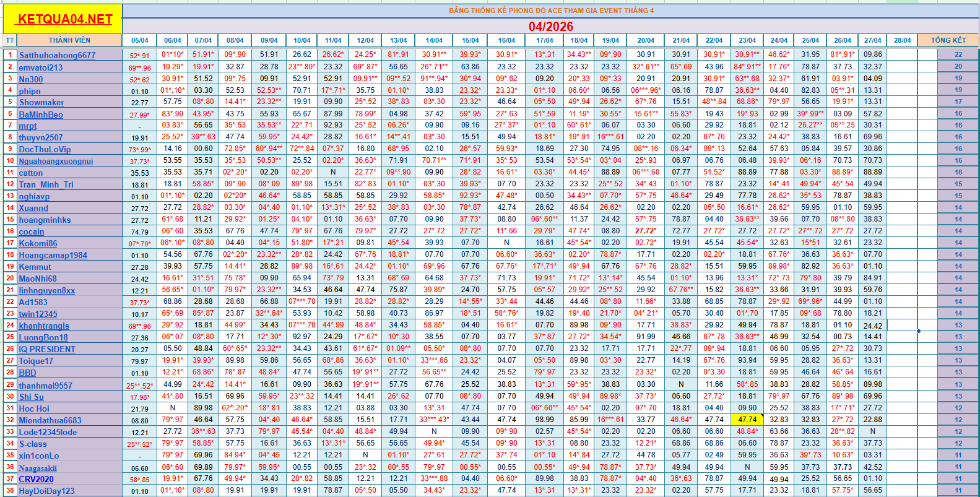Open member link catton

pyautogui.click(x=31, y=173)
